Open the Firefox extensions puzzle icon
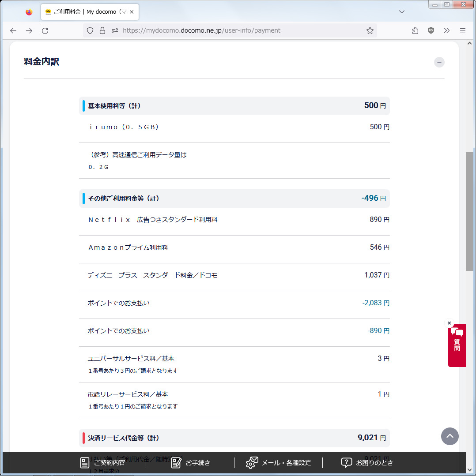Viewport: 476px width, 476px height. (x=415, y=30)
